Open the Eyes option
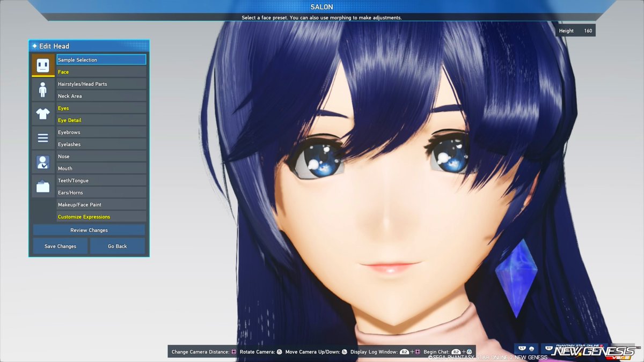Image resolution: width=644 pixels, height=362 pixels. (x=101, y=108)
